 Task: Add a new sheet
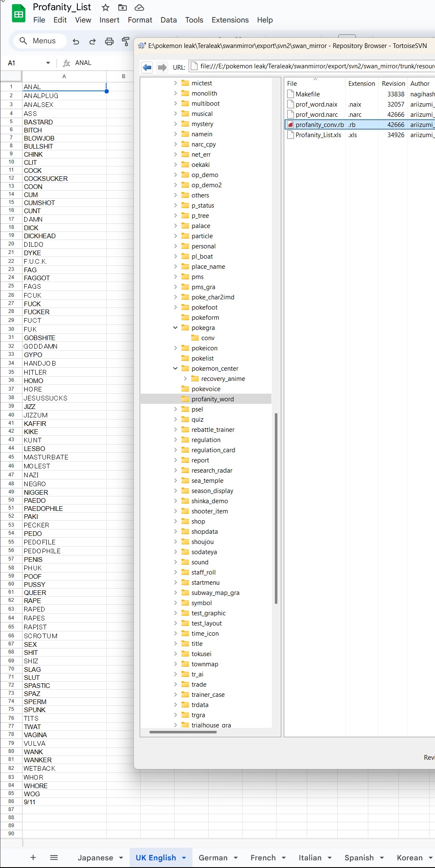tap(33, 857)
